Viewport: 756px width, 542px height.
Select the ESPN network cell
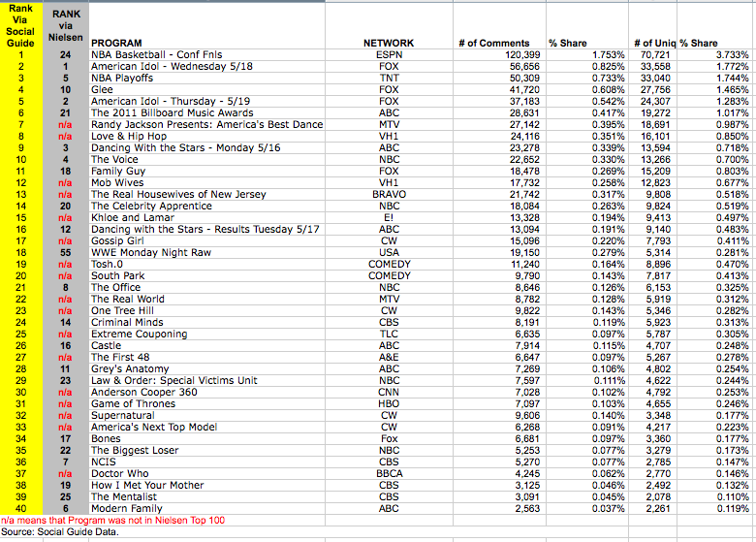[389, 54]
